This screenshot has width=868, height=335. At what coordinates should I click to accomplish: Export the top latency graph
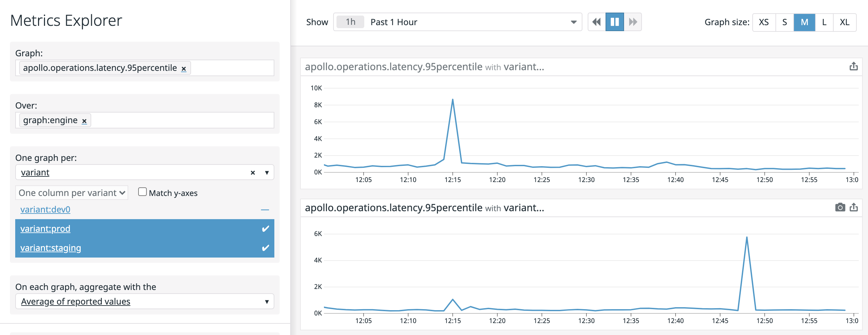click(854, 67)
